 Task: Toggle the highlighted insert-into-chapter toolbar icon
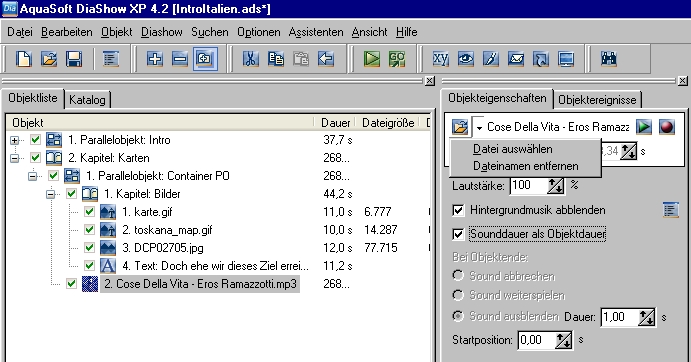(x=205, y=59)
